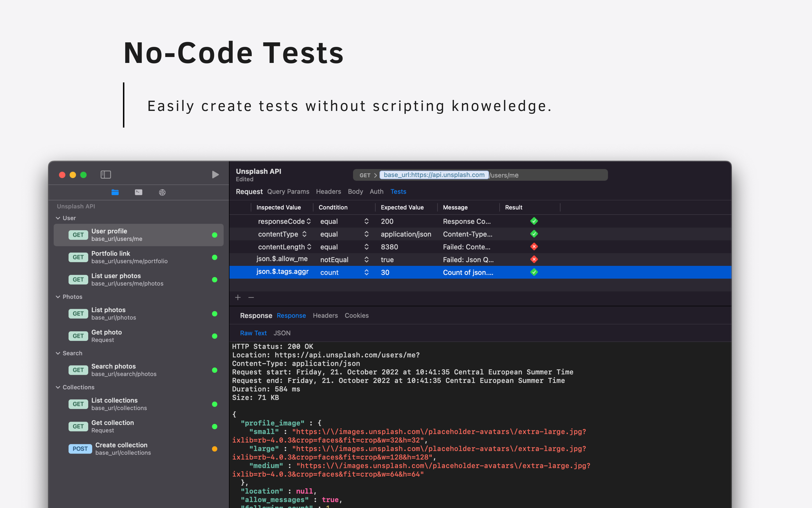The height and width of the screenshot is (508, 812).
Task: Click the orange status dot of Create collection
Action: [215, 449]
